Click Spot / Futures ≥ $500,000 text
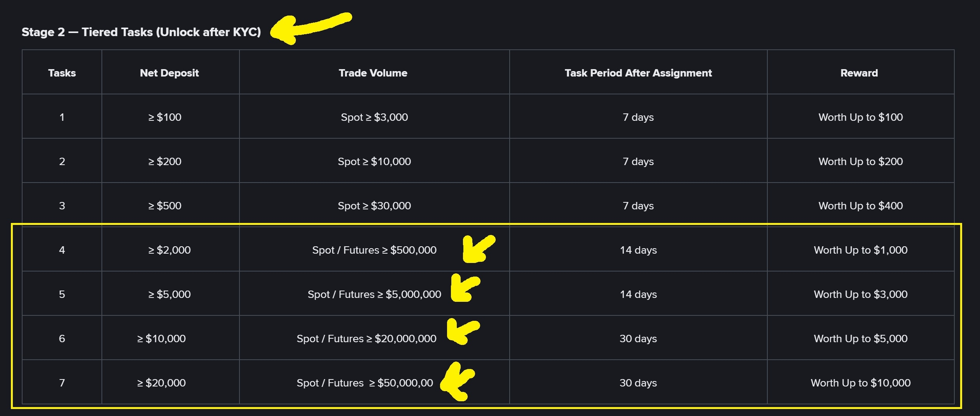The height and width of the screenshot is (416, 980). click(x=374, y=250)
